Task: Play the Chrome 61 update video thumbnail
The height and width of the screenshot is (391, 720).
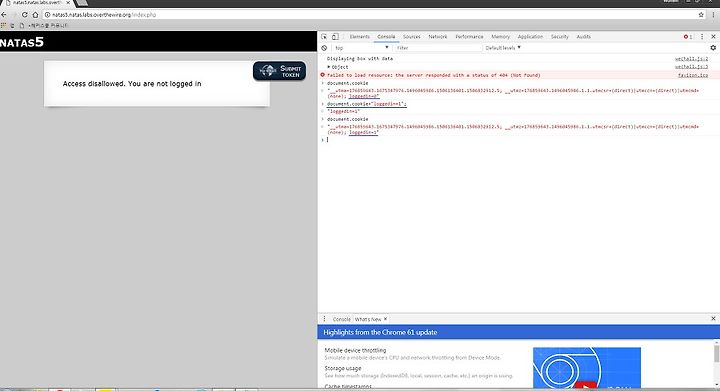Action: click(x=587, y=368)
